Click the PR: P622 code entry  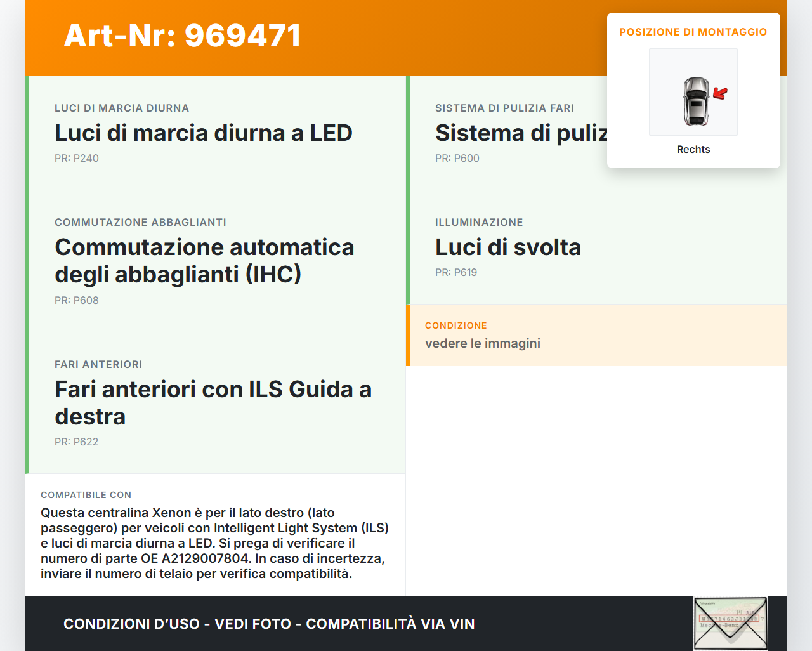point(77,442)
